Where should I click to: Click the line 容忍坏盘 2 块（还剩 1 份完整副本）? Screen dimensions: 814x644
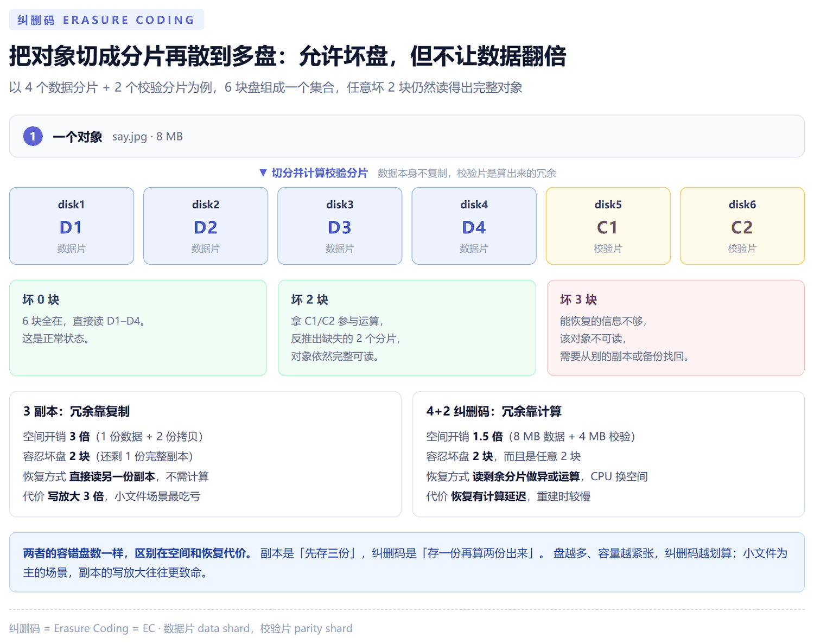point(108,456)
